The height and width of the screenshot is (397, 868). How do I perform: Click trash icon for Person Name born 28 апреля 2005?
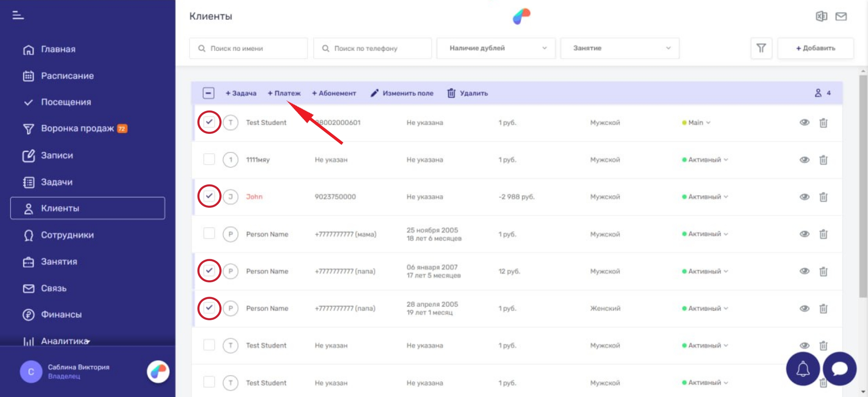click(823, 308)
